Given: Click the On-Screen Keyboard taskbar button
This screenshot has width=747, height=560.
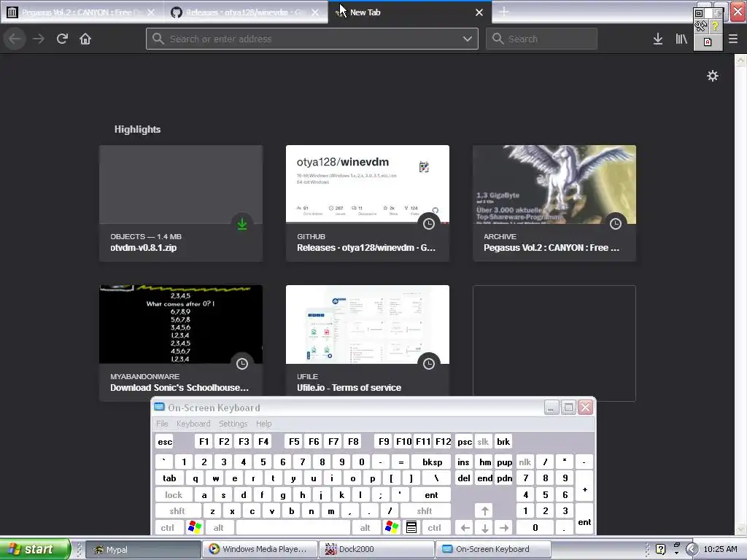Looking at the screenshot, I should coord(492,549).
